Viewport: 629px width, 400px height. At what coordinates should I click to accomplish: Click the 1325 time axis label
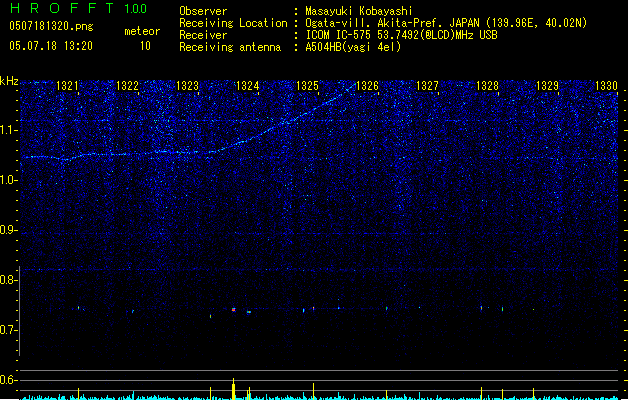(x=307, y=86)
